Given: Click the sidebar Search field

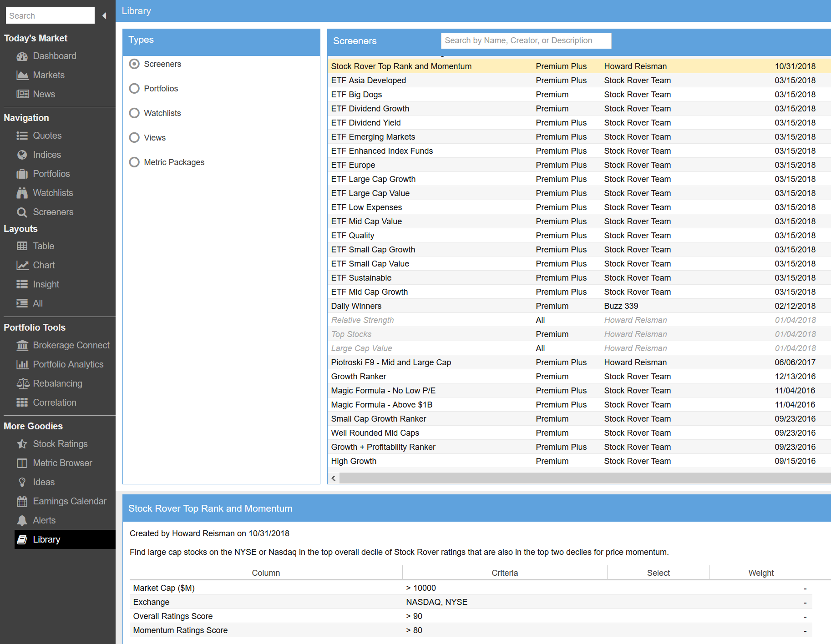Looking at the screenshot, I should (x=50, y=16).
